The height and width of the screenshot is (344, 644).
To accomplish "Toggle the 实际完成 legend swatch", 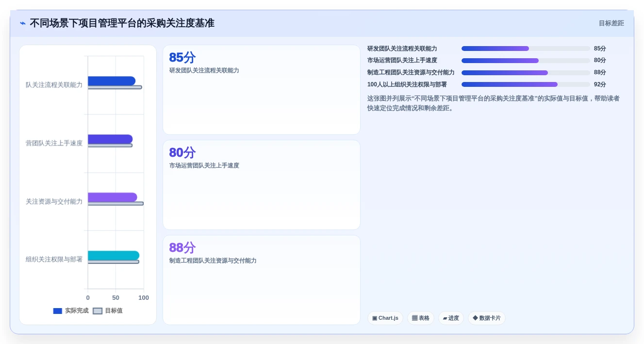I will (x=58, y=311).
